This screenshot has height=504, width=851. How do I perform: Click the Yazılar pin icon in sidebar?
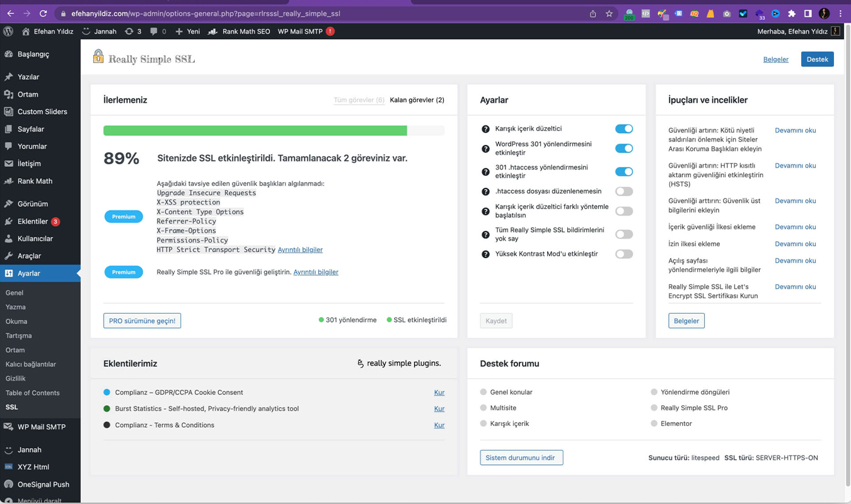9,77
